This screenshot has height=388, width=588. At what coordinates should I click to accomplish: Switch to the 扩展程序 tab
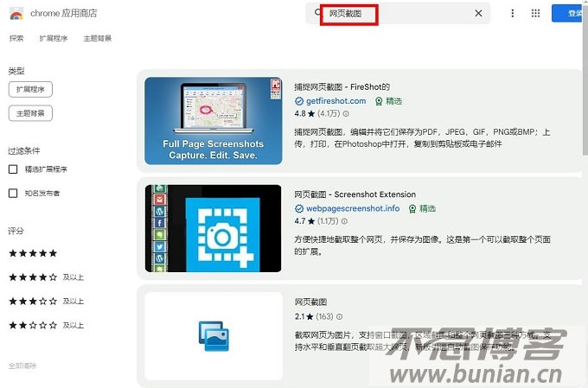click(x=54, y=39)
